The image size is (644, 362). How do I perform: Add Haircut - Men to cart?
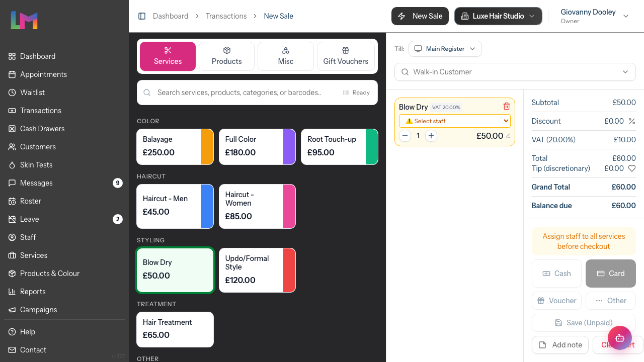(175, 206)
